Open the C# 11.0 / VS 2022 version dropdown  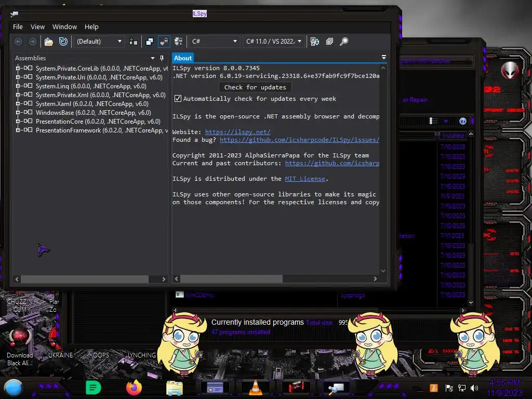point(274,42)
